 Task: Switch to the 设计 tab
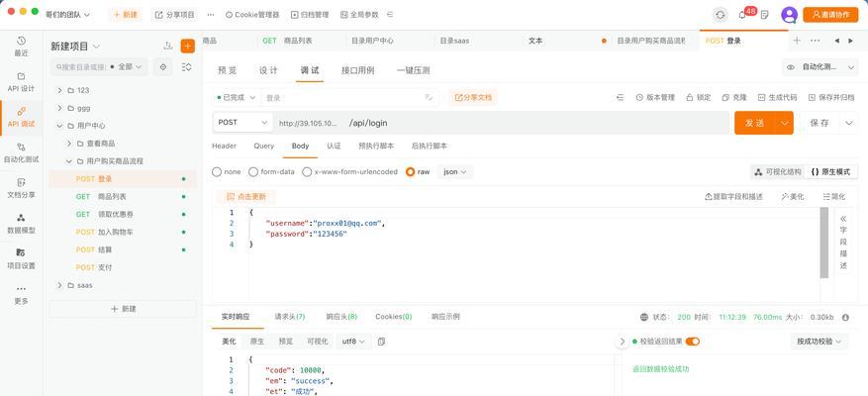(x=268, y=70)
